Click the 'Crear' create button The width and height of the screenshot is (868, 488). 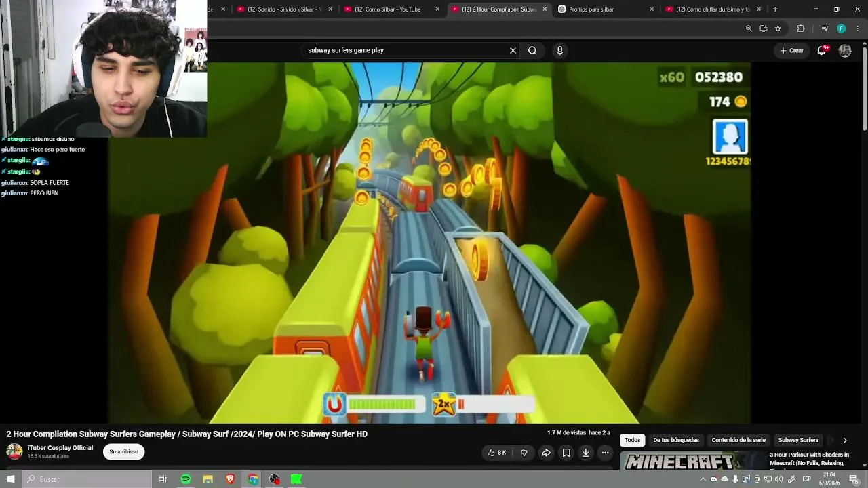coord(791,50)
